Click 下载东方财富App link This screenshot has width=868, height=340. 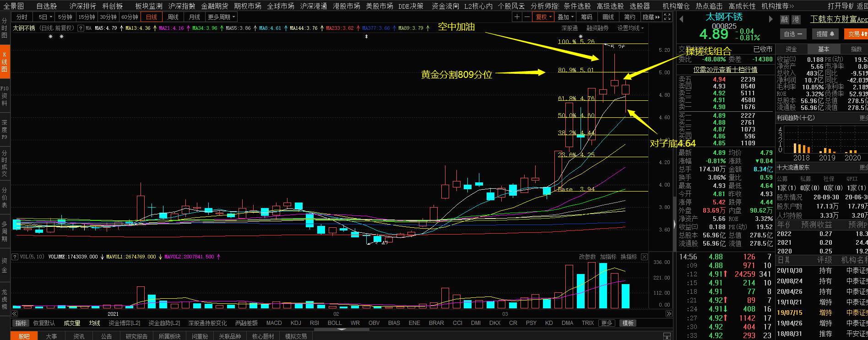click(x=839, y=19)
